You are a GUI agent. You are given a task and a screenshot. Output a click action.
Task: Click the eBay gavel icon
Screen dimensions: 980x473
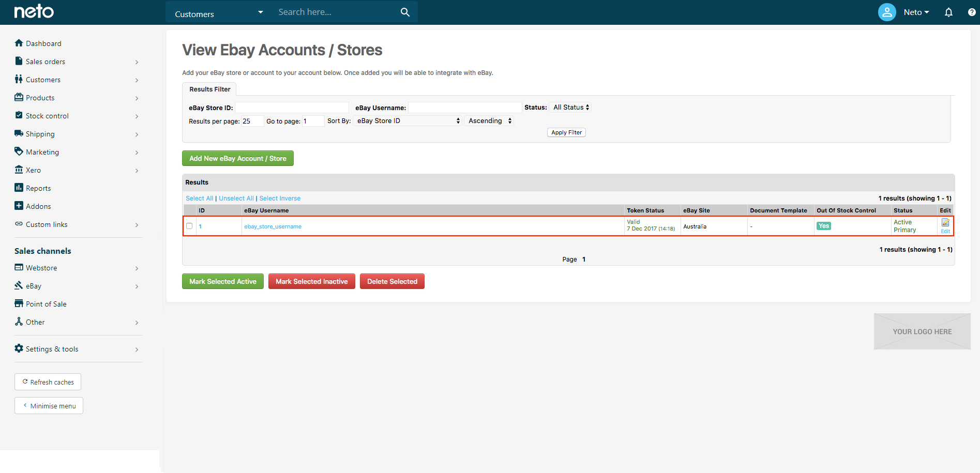click(x=19, y=285)
